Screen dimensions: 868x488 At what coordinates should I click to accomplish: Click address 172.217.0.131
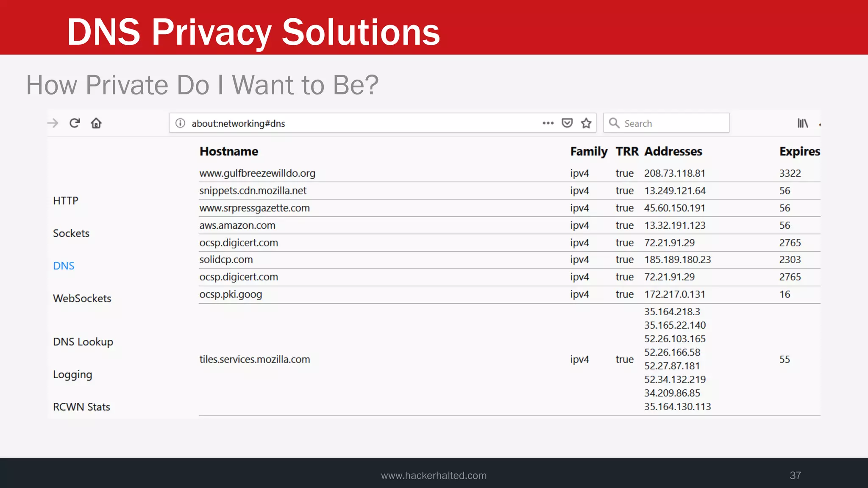click(x=675, y=294)
